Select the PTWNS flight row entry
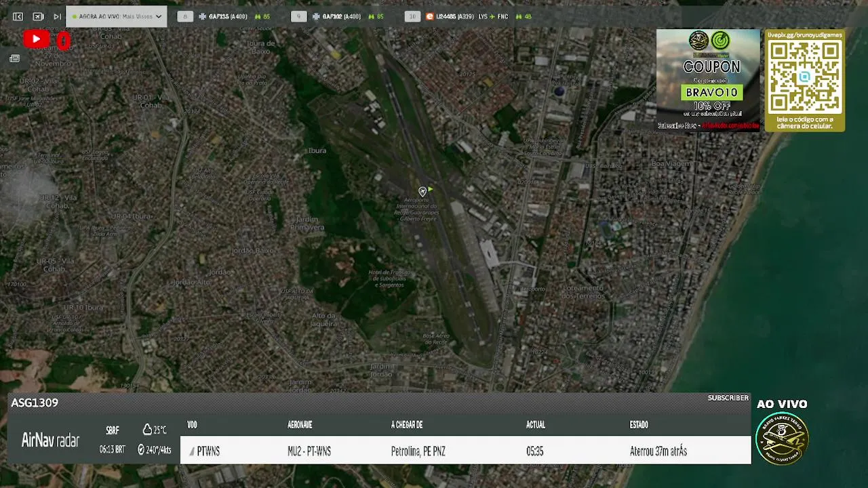868x488 pixels. [x=208, y=451]
